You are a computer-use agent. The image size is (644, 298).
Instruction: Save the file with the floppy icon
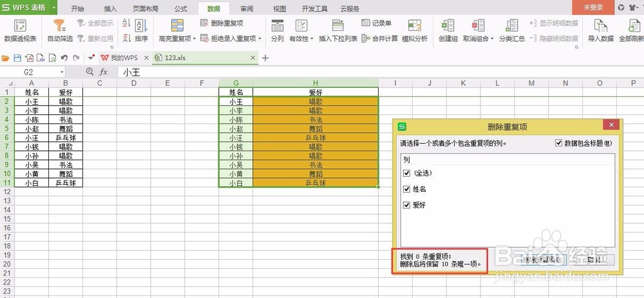[17, 58]
